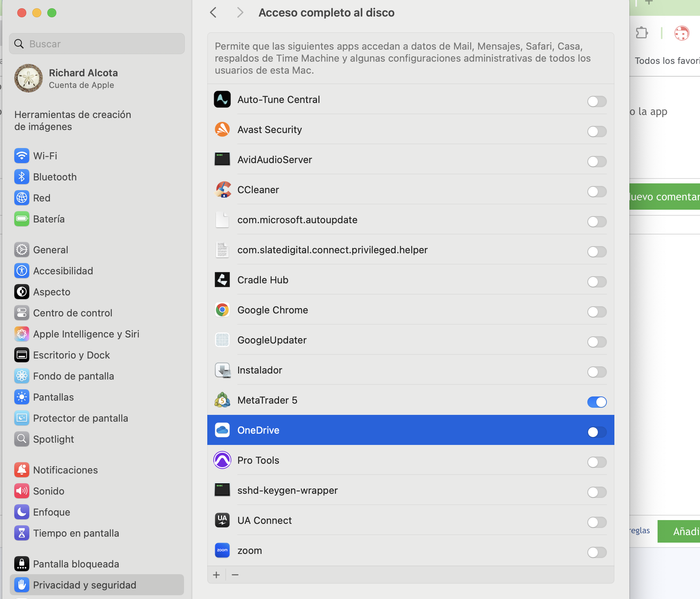
Task: Click the Pro Tools app icon
Action: (222, 460)
